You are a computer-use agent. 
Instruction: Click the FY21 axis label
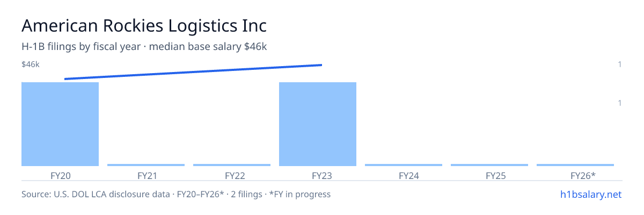coord(146,175)
